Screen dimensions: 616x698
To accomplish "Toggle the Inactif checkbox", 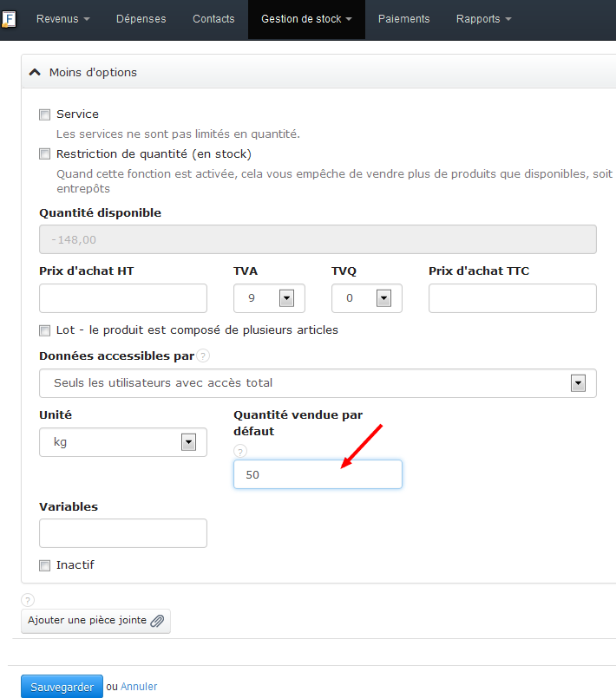I will click(x=44, y=564).
